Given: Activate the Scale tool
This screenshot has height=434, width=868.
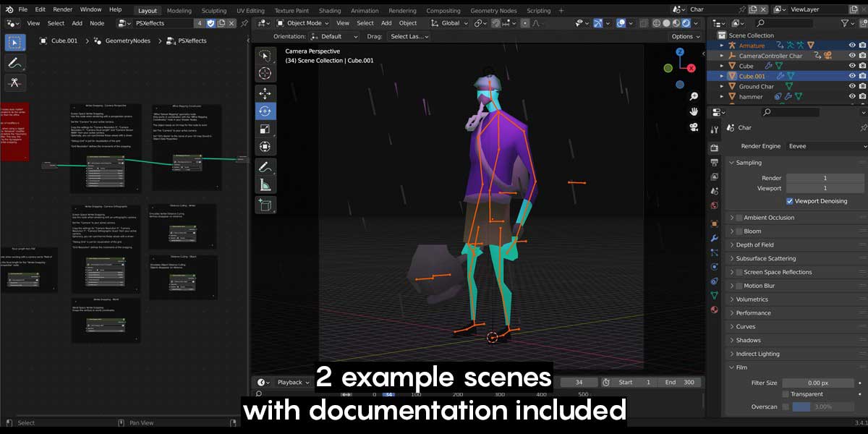Looking at the screenshot, I should 265,128.
